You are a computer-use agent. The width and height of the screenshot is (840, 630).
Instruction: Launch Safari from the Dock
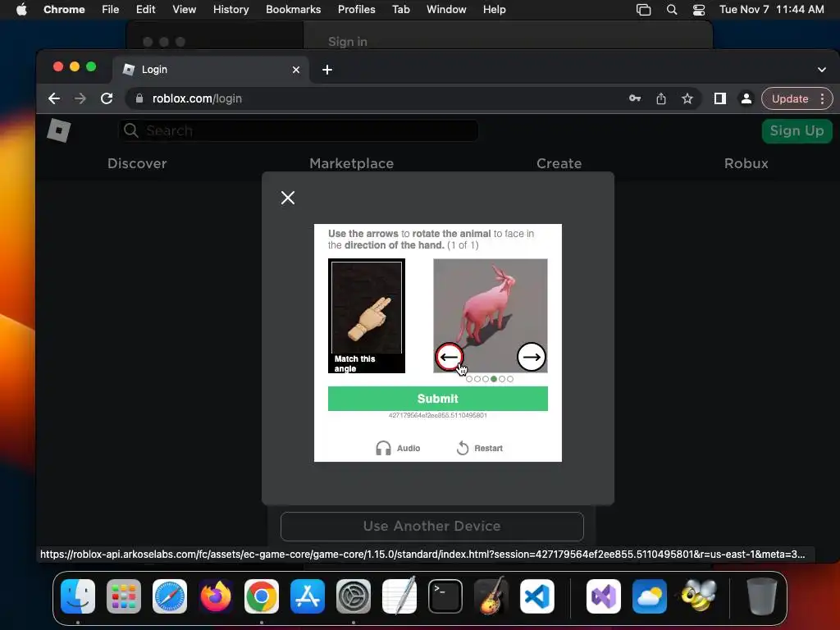[170, 596]
